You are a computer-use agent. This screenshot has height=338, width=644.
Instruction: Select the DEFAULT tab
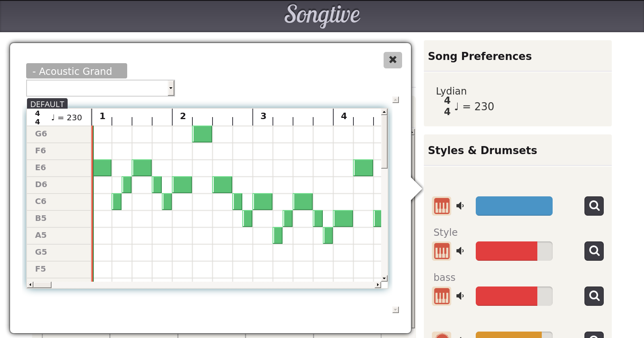click(47, 104)
